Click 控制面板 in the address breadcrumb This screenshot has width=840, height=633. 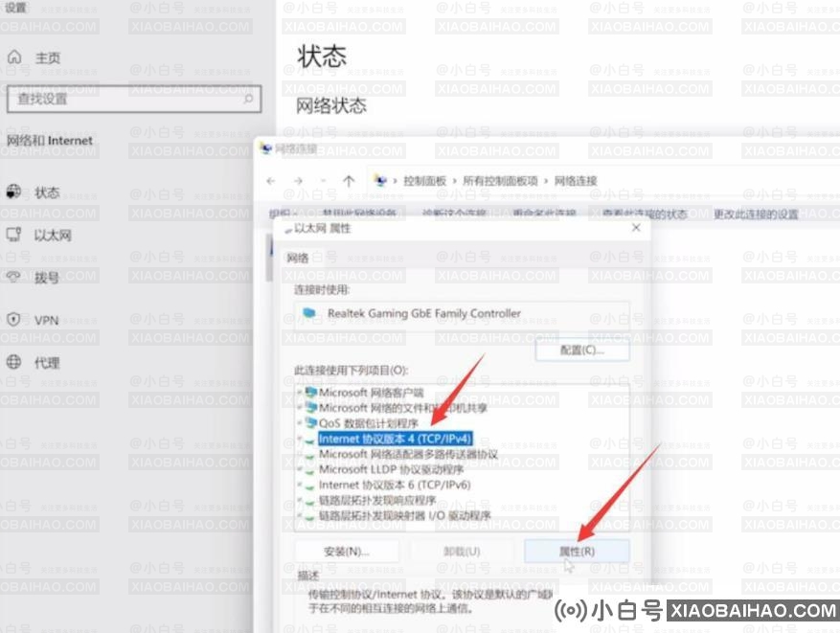coord(425,181)
